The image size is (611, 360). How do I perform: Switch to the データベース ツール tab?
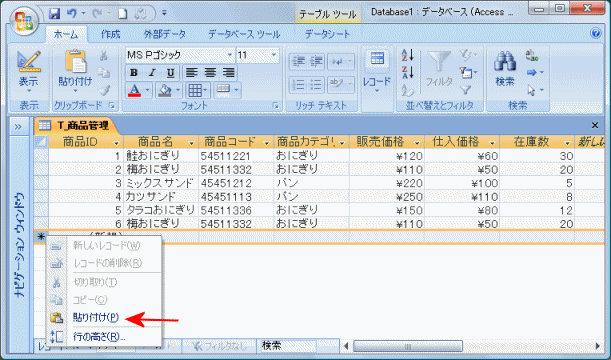[x=244, y=34]
